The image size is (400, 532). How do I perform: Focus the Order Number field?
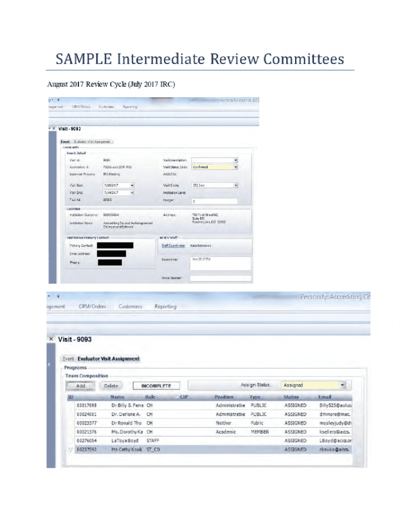pos(220,278)
